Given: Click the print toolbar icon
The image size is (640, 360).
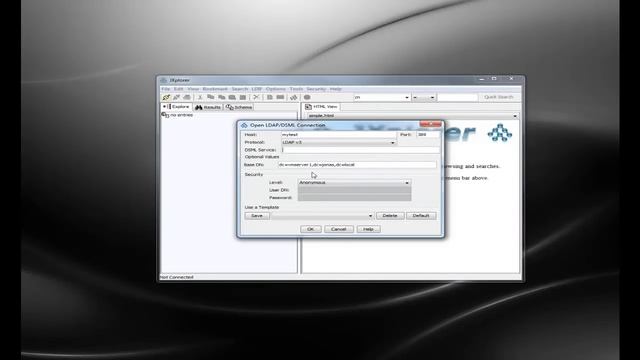Looking at the screenshot, I should tap(187, 97).
